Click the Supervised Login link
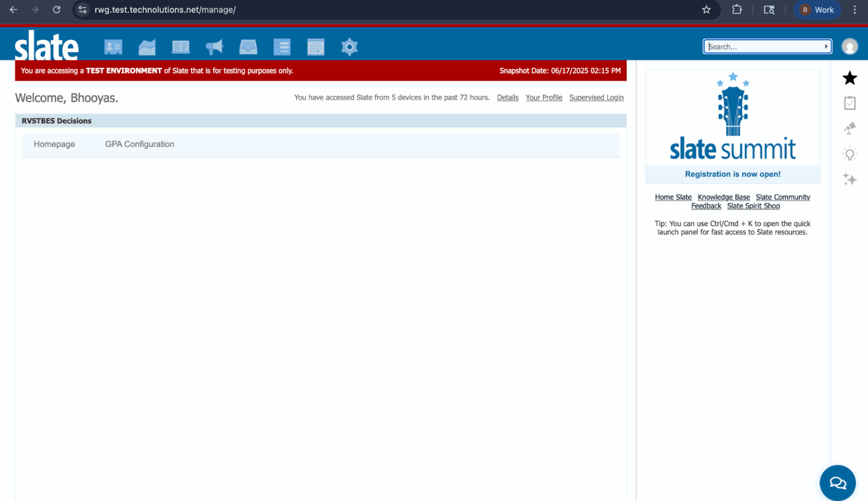This screenshot has width=868, height=501. coord(596,97)
